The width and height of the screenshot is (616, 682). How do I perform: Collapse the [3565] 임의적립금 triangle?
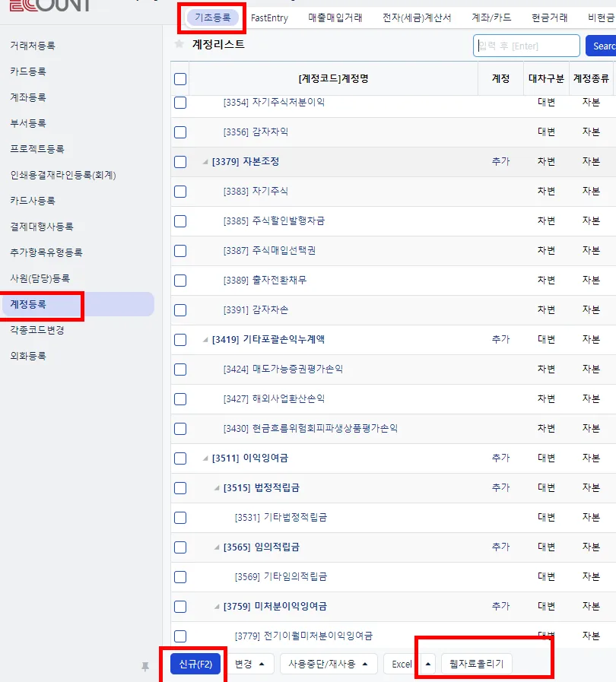(x=217, y=547)
